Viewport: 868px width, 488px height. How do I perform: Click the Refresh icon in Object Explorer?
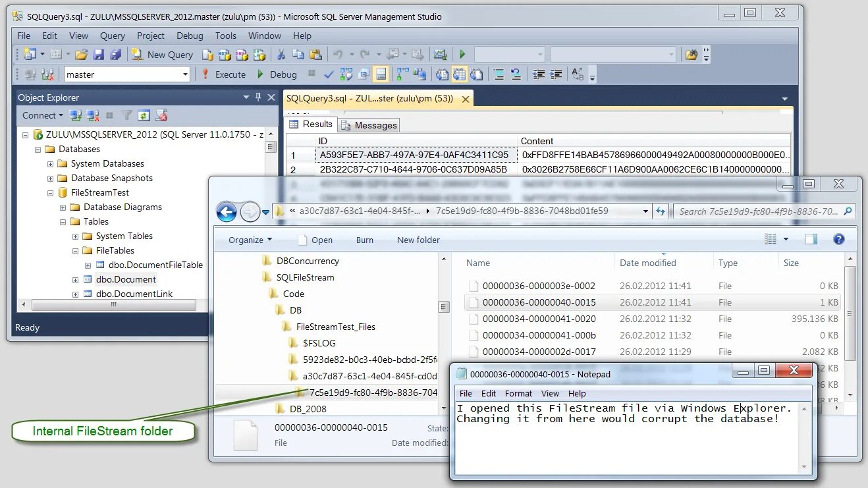144,115
